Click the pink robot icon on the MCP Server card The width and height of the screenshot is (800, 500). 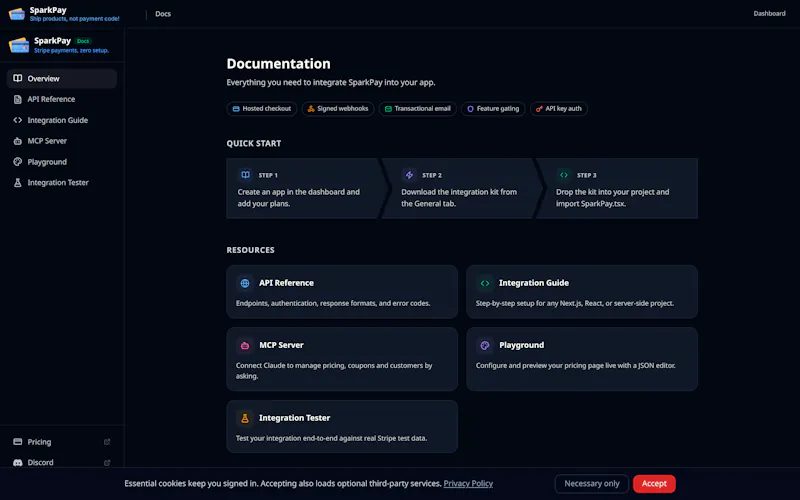pos(245,345)
